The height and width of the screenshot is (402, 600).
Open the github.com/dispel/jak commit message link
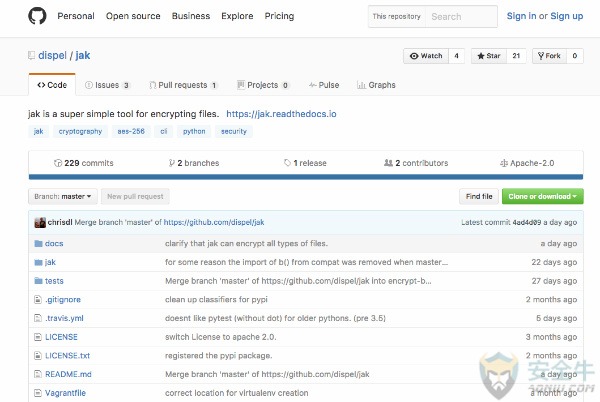coord(214,223)
